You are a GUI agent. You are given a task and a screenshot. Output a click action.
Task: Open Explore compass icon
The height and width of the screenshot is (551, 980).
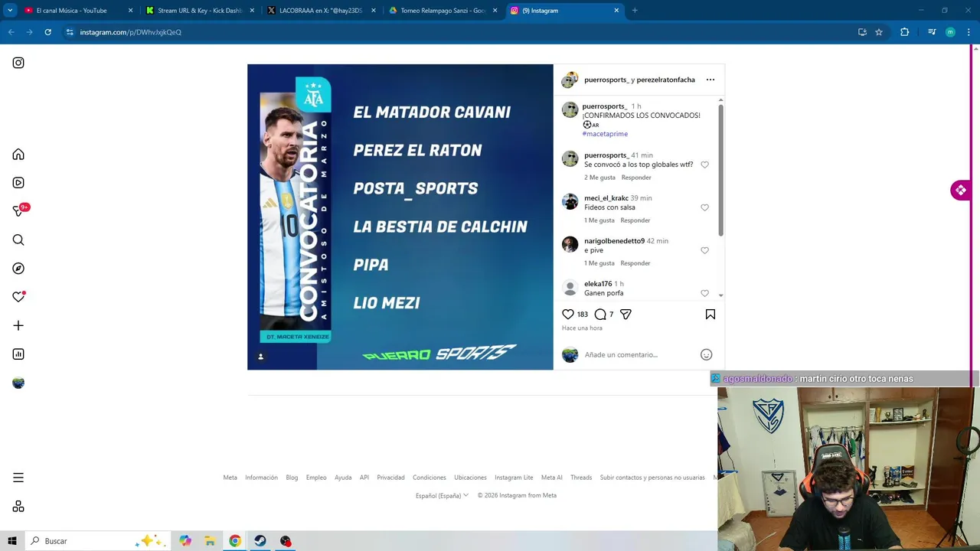[x=18, y=269]
